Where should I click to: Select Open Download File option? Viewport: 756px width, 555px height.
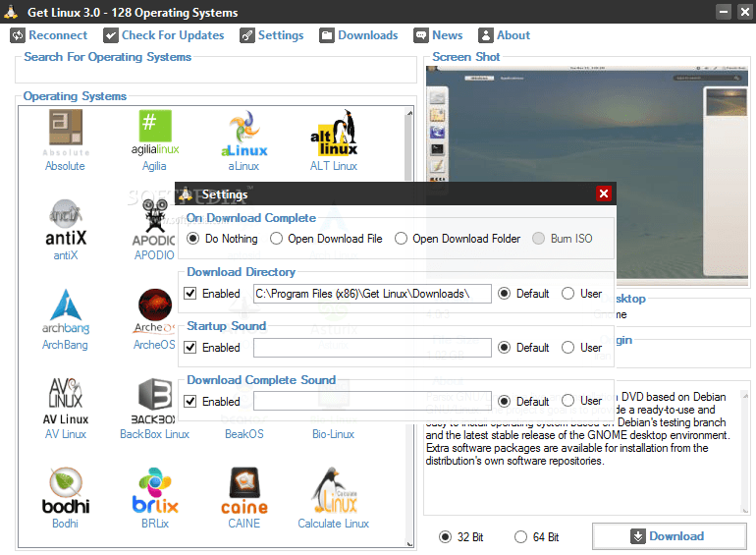[276, 239]
